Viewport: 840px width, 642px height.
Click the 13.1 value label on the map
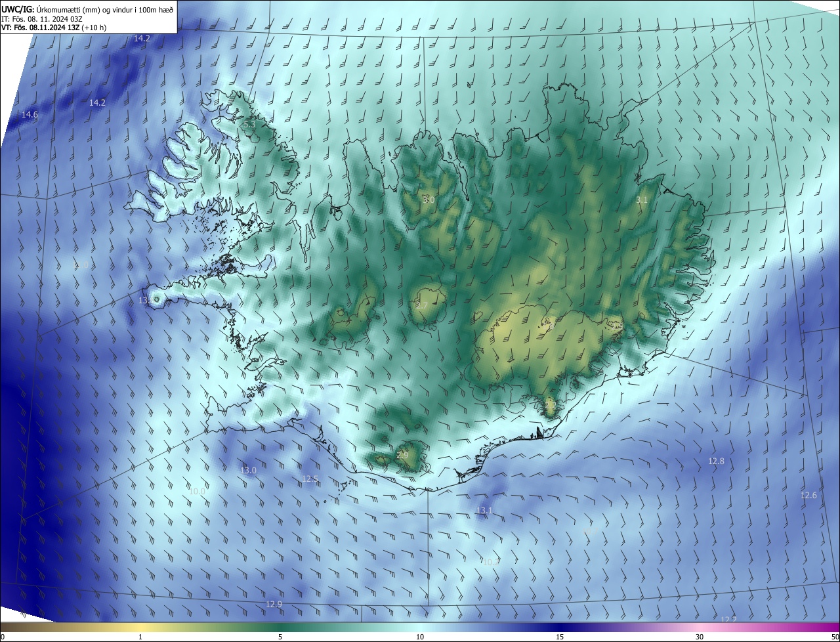(484, 510)
